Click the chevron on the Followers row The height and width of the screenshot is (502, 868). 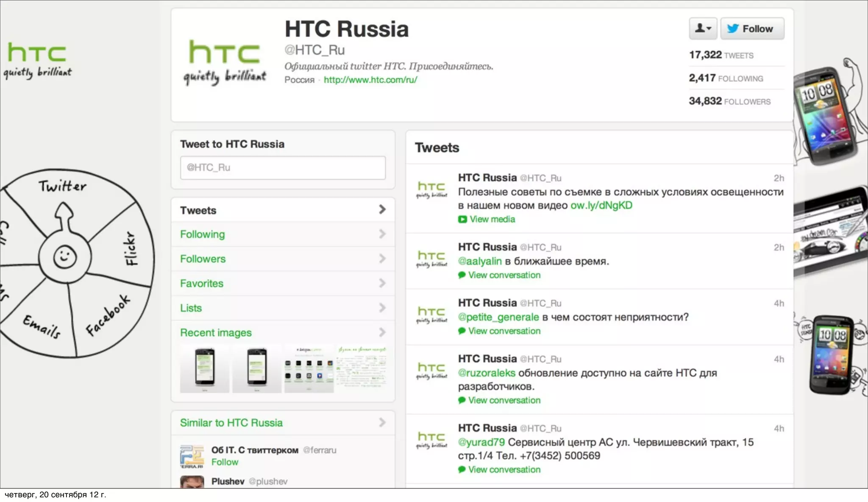(x=382, y=259)
